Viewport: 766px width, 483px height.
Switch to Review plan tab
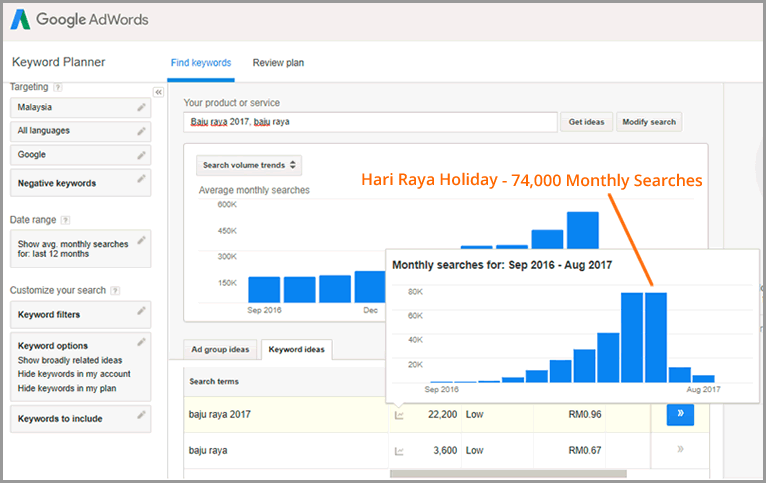(278, 63)
